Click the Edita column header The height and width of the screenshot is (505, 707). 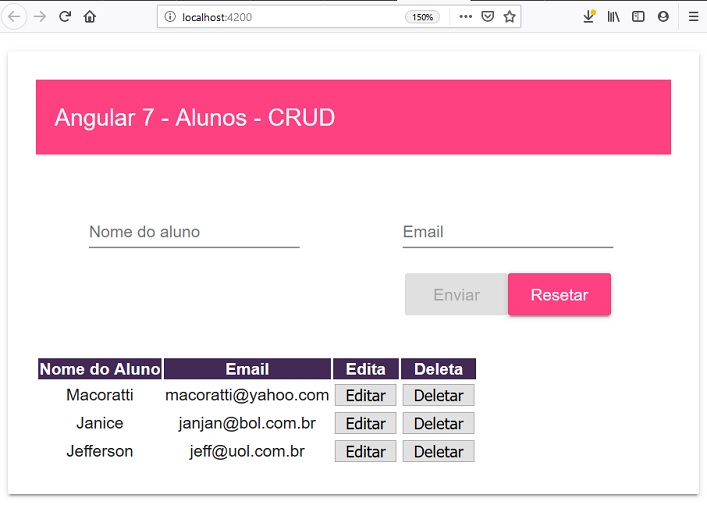(366, 369)
